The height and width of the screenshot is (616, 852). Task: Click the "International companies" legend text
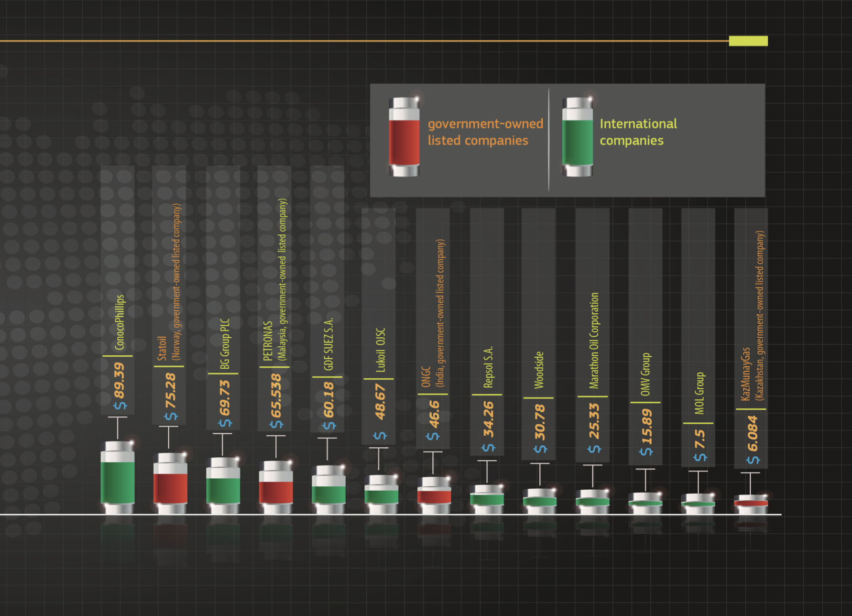pyautogui.click(x=638, y=132)
